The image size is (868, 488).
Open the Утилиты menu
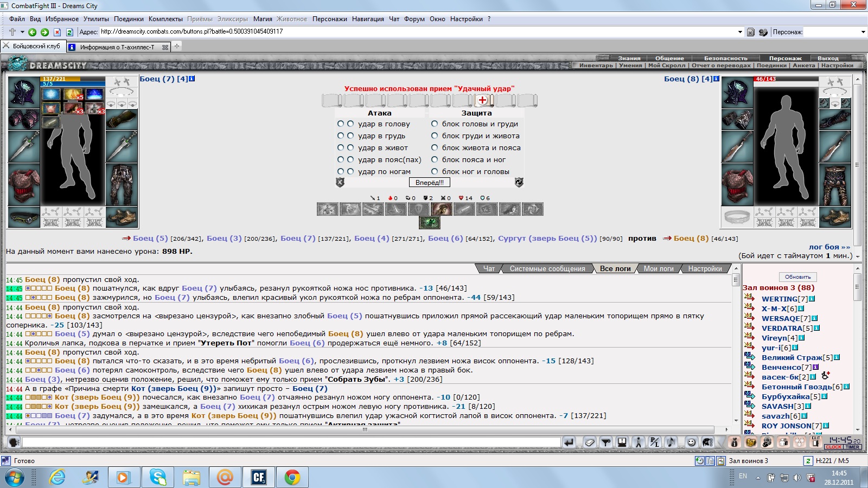tap(96, 19)
